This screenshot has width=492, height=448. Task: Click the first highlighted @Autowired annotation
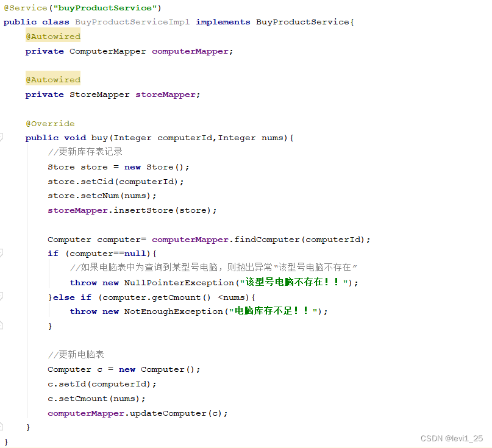tap(52, 36)
